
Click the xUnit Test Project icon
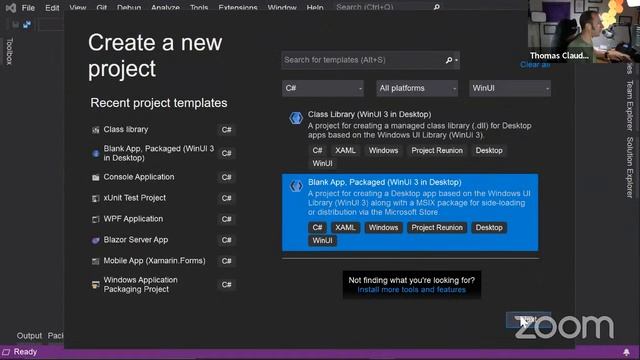96,198
